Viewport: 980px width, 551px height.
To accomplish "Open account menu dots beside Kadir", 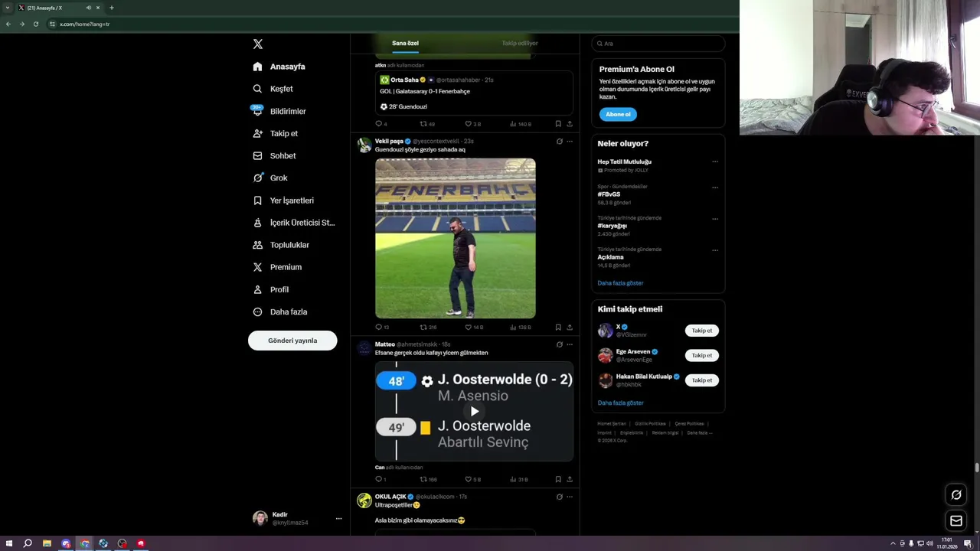I will tap(338, 519).
